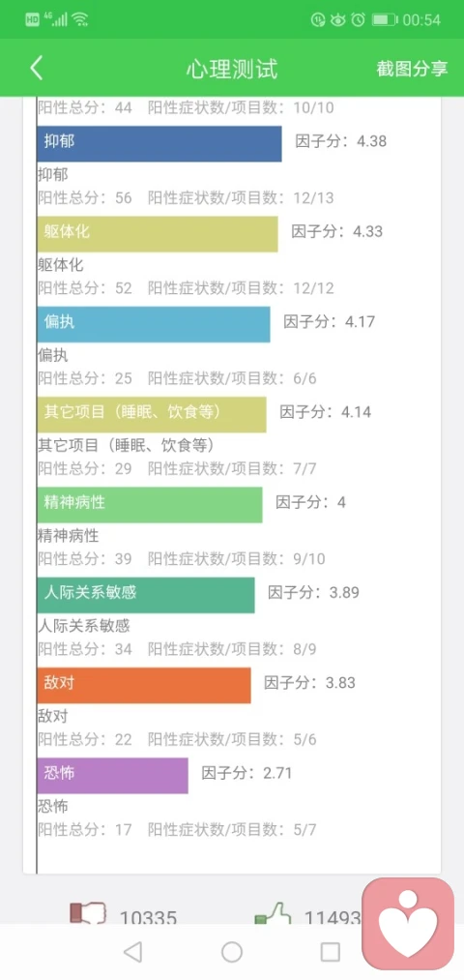Image resolution: width=464 pixels, height=980 pixels.
Task: Tap Android back navigation triangle
Action: tap(132, 951)
